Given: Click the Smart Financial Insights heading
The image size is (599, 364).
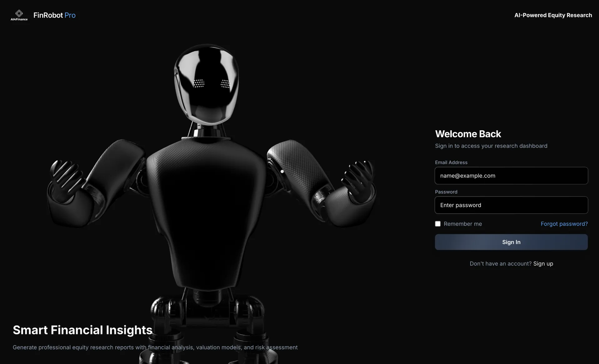Looking at the screenshot, I should point(82,330).
